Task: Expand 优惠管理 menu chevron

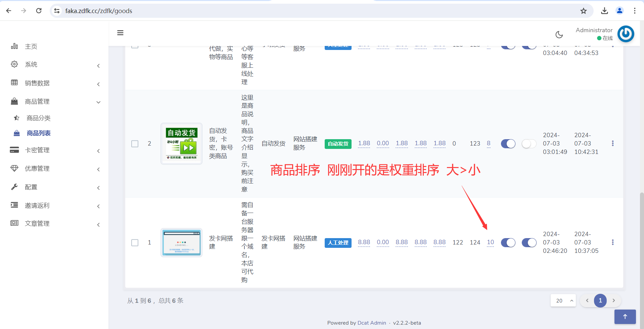Action: coord(98,169)
